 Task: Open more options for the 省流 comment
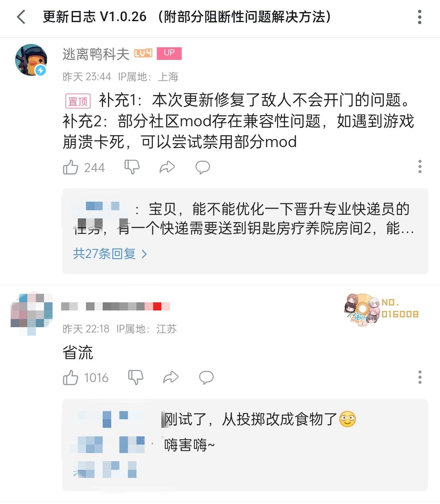pyautogui.click(x=420, y=377)
